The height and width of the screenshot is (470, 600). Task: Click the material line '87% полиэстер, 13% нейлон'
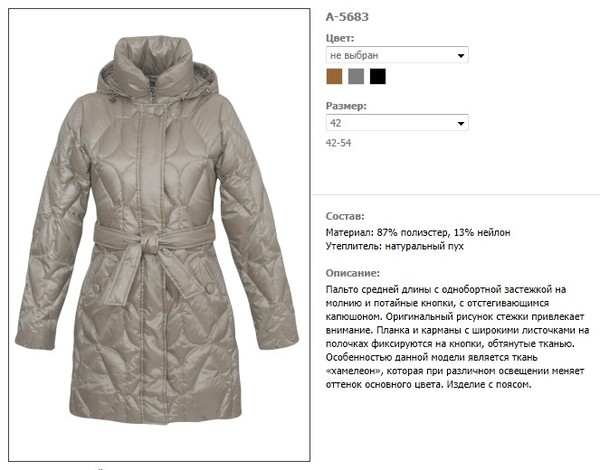(443, 232)
